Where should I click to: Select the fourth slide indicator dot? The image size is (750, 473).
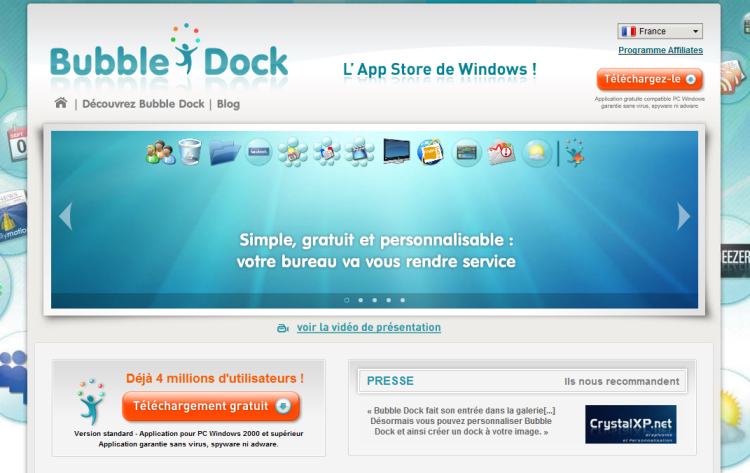tap(388, 300)
